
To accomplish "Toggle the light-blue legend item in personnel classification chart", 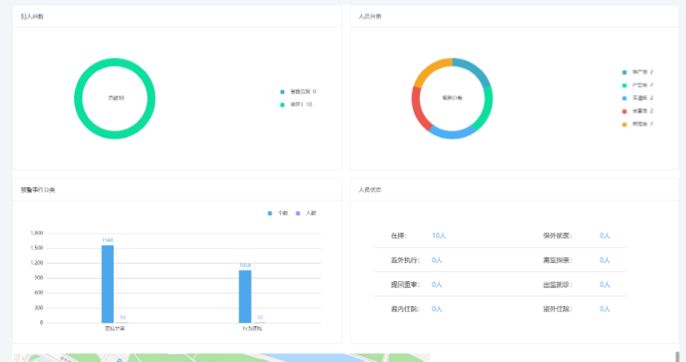I will (x=637, y=98).
